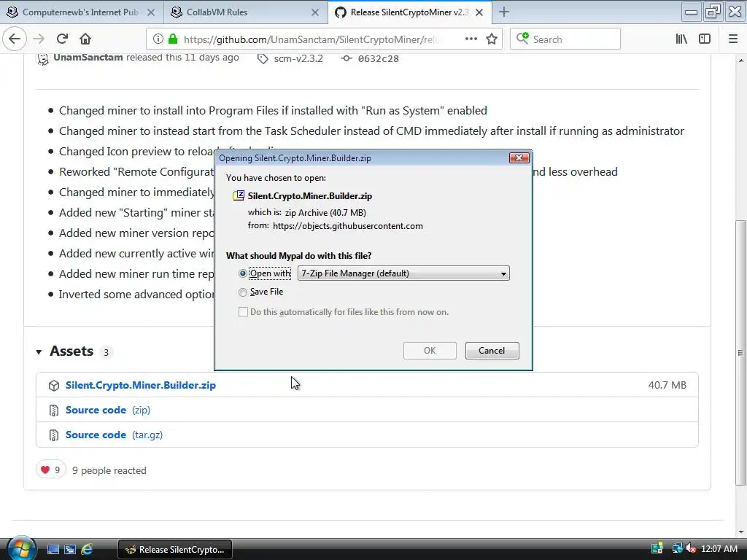The width and height of the screenshot is (747, 560).
Task: Open the browser home page icon
Action: click(85, 39)
